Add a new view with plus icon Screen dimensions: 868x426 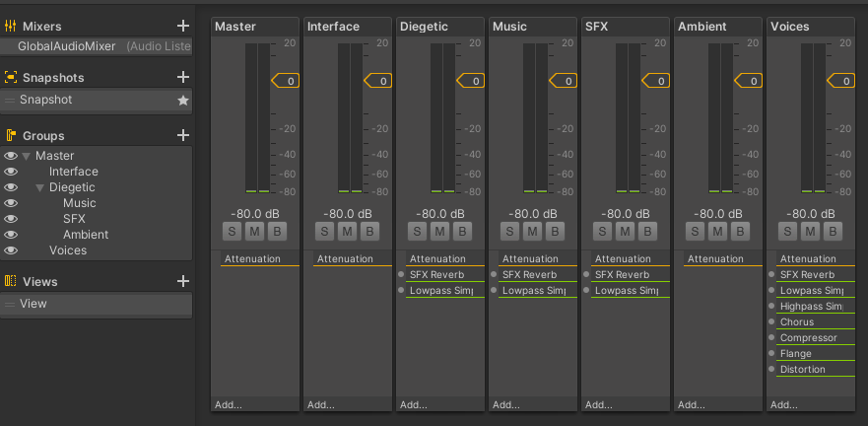tap(182, 281)
